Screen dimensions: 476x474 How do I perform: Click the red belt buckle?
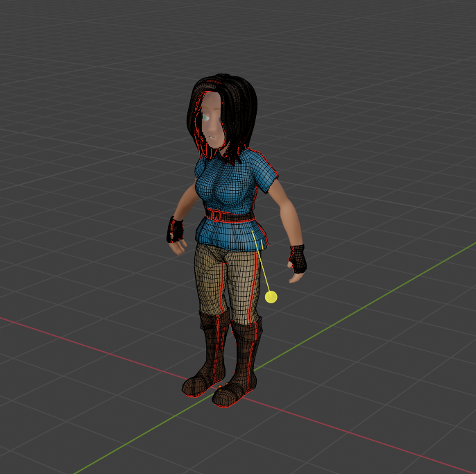[x=216, y=215]
